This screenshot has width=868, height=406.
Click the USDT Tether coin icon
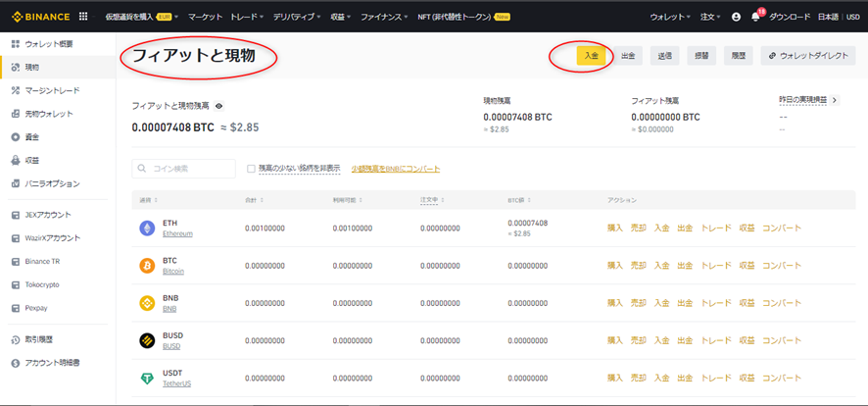coord(147,378)
